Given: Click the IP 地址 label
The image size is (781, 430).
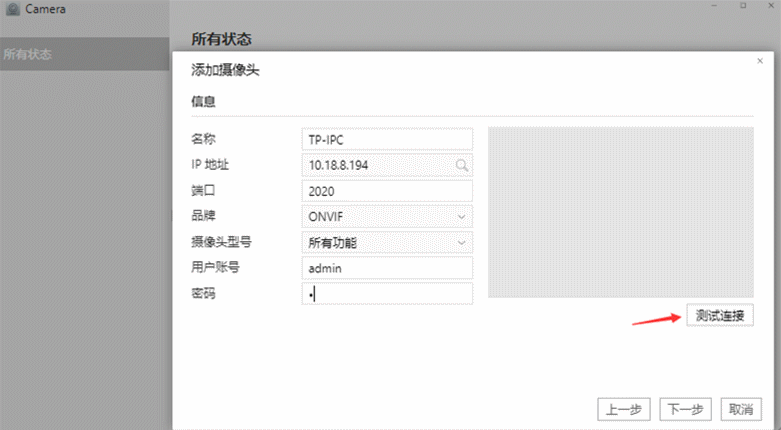Looking at the screenshot, I should [210, 164].
